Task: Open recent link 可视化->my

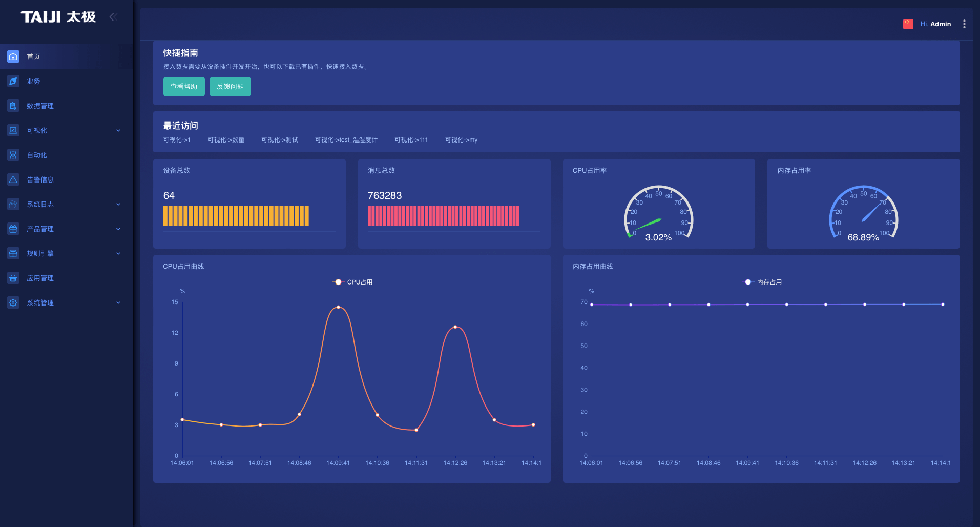Action: pyautogui.click(x=461, y=140)
